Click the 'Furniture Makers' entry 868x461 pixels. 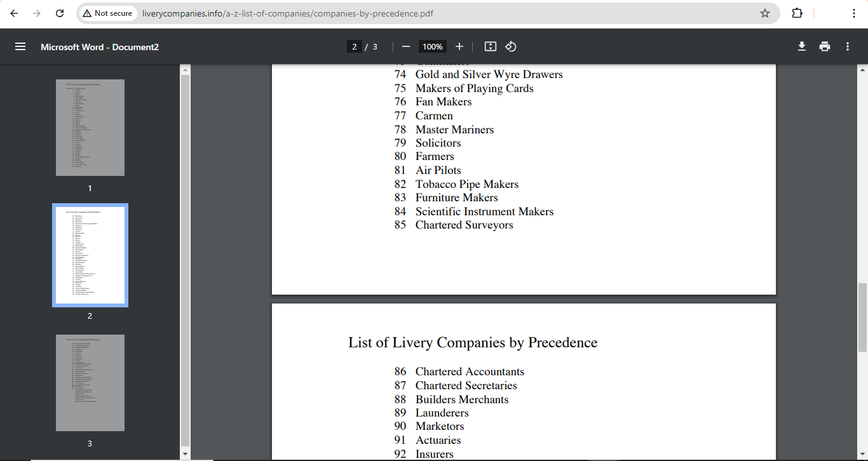tap(457, 197)
